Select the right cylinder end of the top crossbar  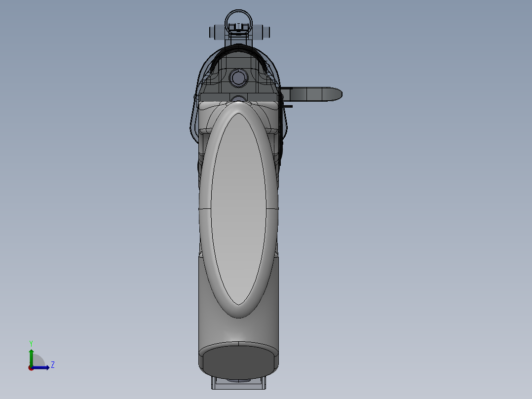pos(261,32)
